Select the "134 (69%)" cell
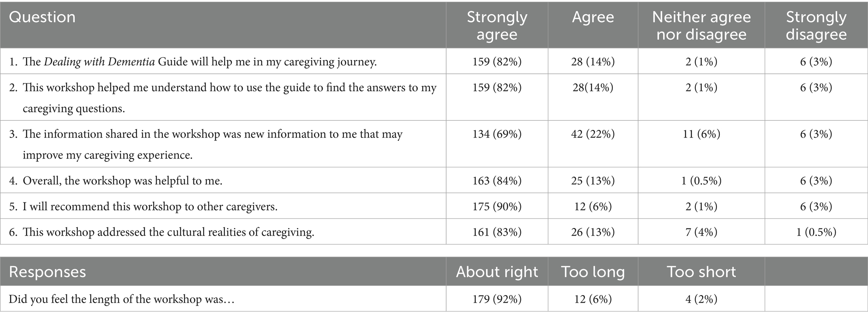 tap(497, 135)
